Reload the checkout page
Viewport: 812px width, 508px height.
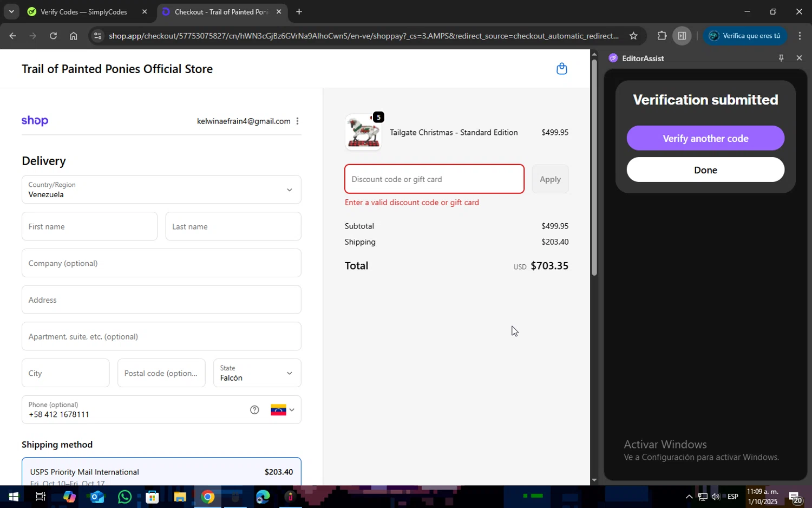pyautogui.click(x=53, y=36)
